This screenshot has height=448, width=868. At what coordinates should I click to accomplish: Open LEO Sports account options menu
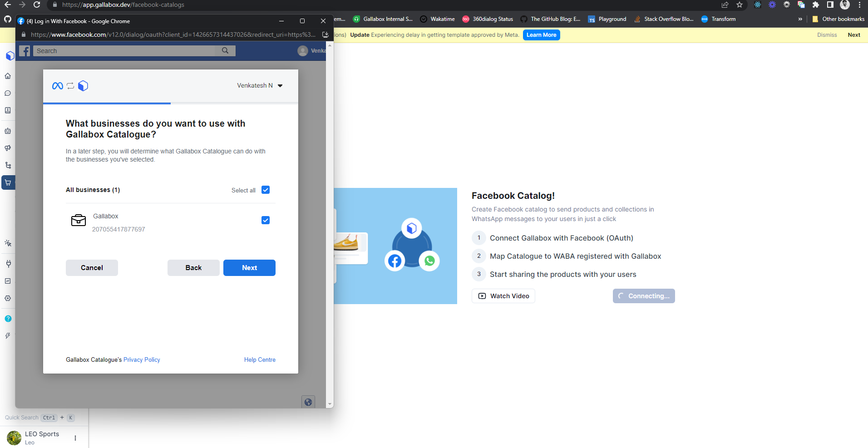click(x=75, y=438)
